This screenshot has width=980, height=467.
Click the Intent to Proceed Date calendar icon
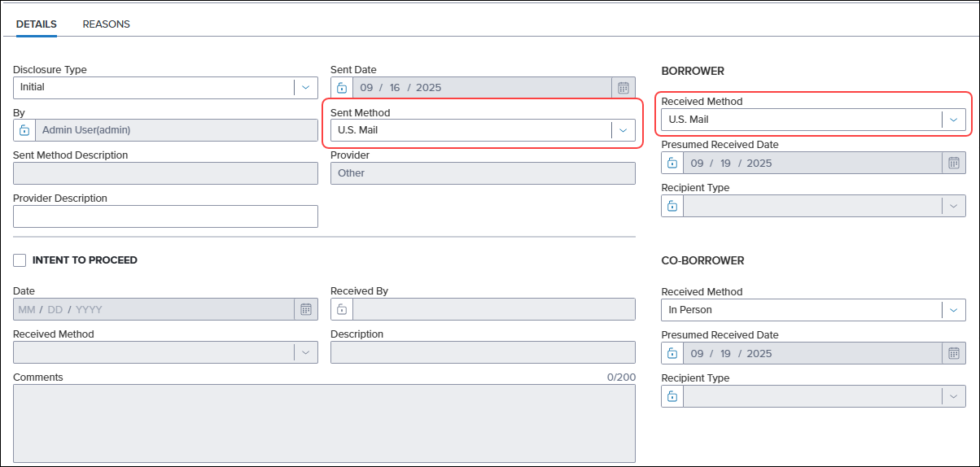pyautogui.click(x=306, y=309)
